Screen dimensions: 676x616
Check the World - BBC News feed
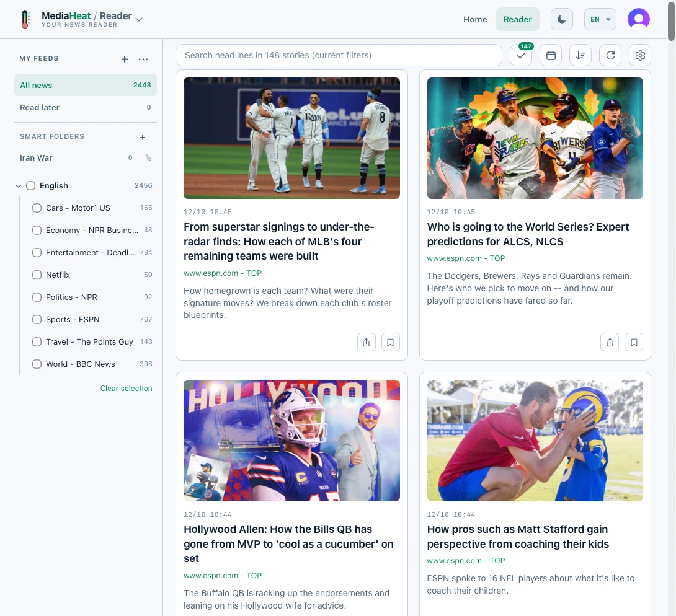tap(37, 364)
